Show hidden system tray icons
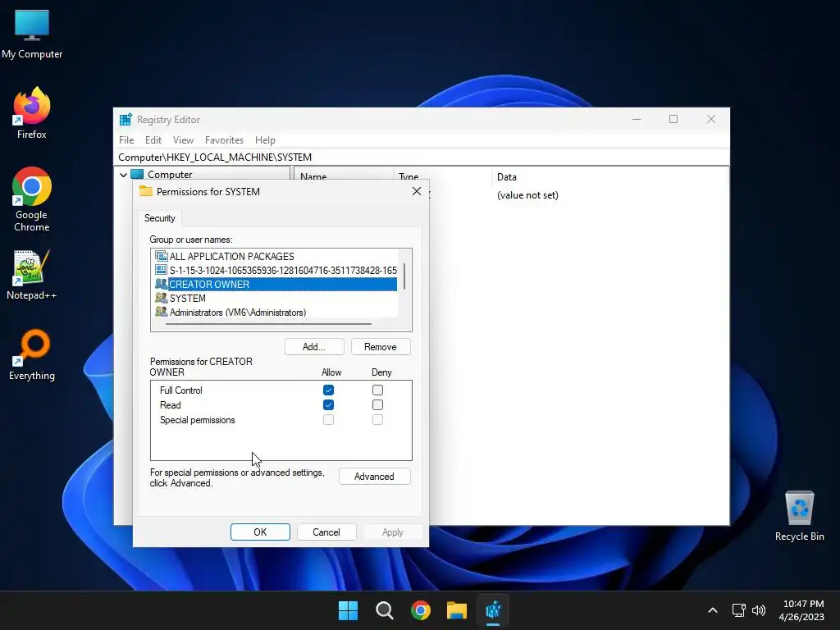This screenshot has height=630, width=840. pyautogui.click(x=713, y=610)
